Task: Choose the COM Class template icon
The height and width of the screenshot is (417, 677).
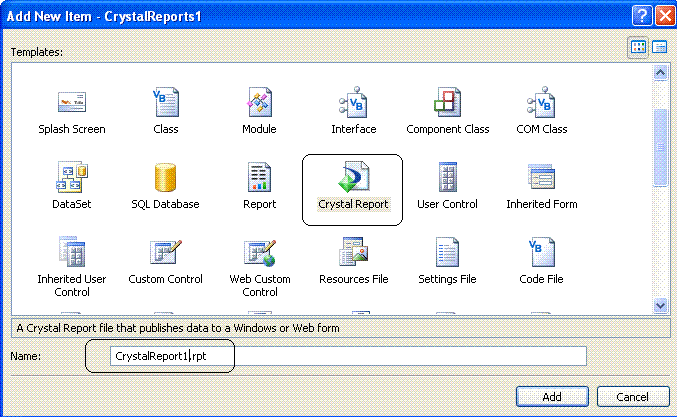Action: pyautogui.click(x=541, y=102)
